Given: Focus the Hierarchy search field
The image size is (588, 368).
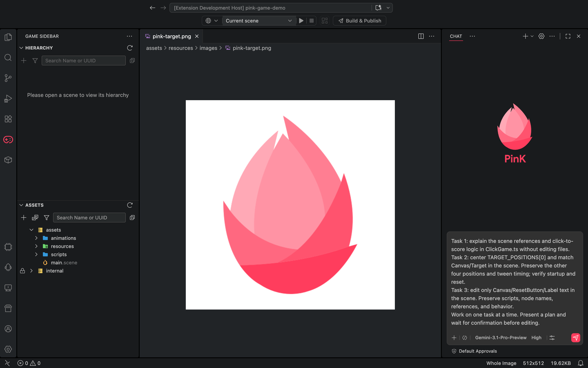Looking at the screenshot, I should (84, 61).
